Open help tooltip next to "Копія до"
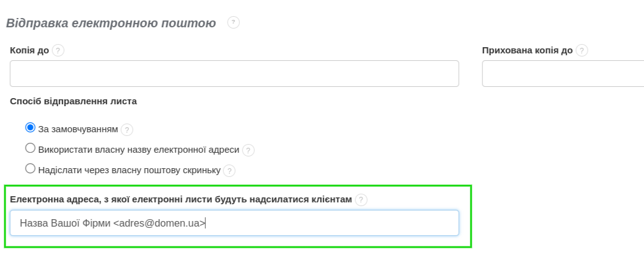644x262 pixels. pyautogui.click(x=58, y=50)
